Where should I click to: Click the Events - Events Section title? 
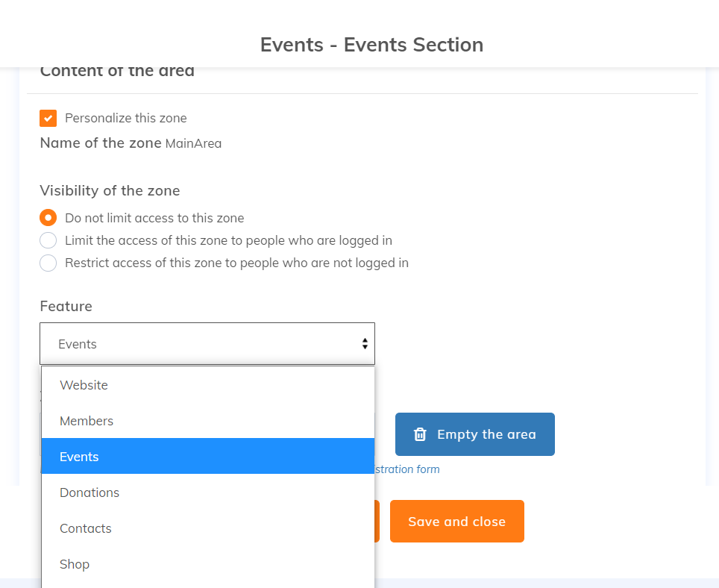pos(371,45)
